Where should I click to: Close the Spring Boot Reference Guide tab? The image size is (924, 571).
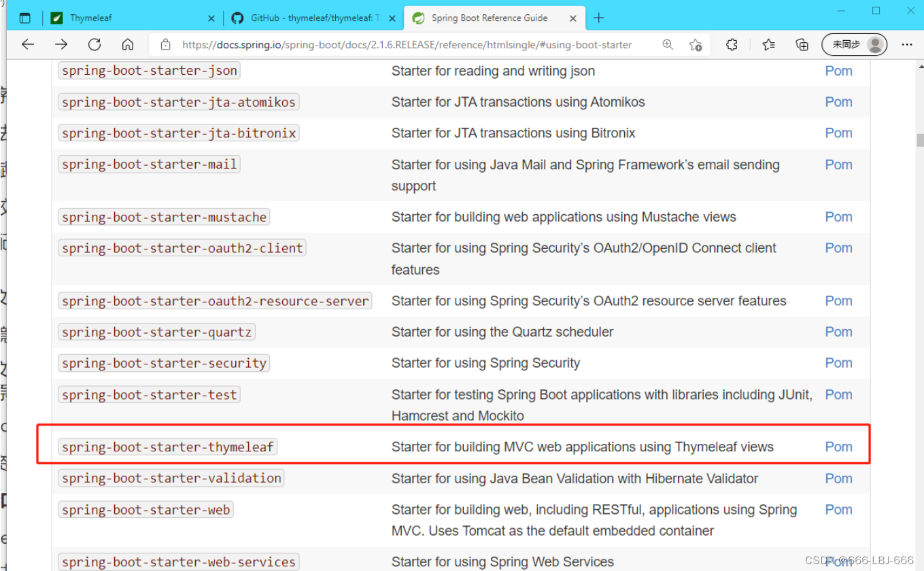point(573,18)
